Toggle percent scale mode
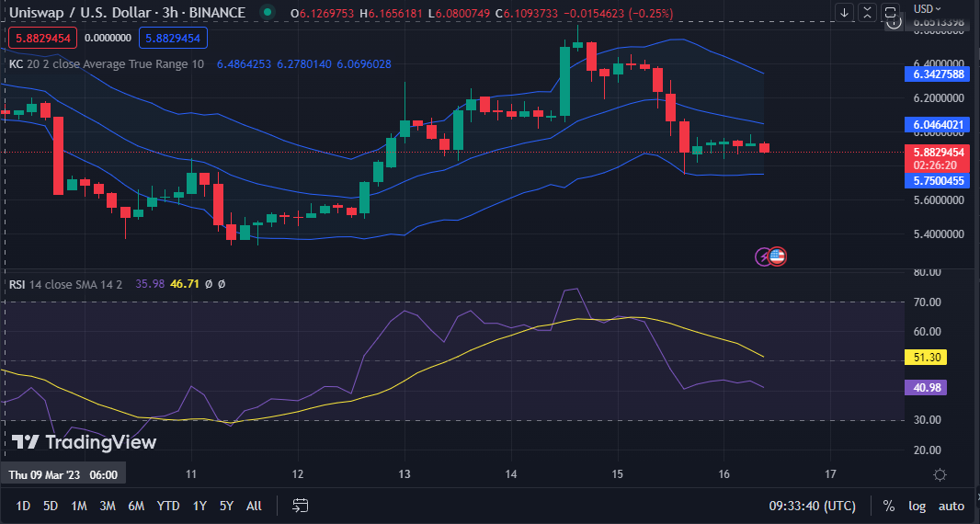 (x=889, y=506)
